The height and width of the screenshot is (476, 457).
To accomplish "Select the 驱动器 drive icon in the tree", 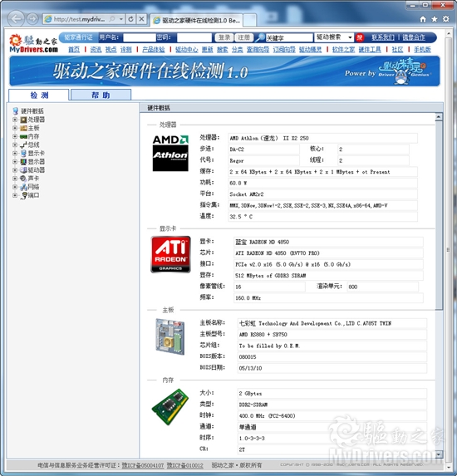I will tap(24, 170).
